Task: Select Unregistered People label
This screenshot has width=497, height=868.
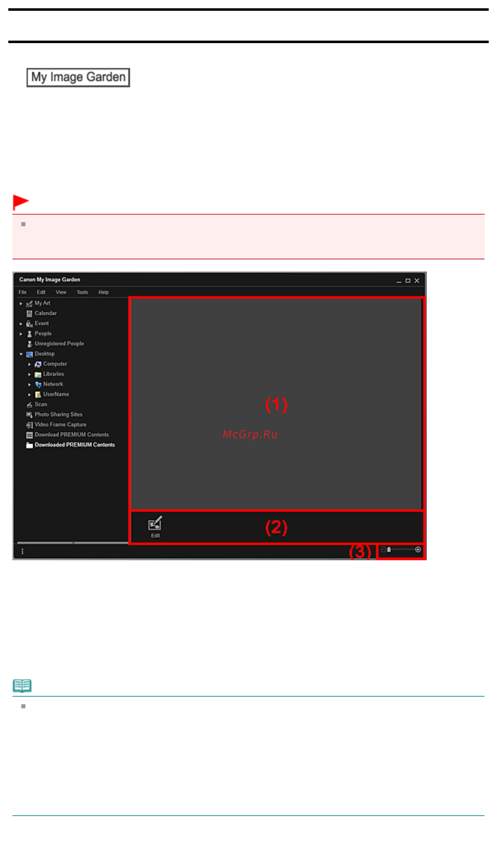Action: [x=59, y=344]
